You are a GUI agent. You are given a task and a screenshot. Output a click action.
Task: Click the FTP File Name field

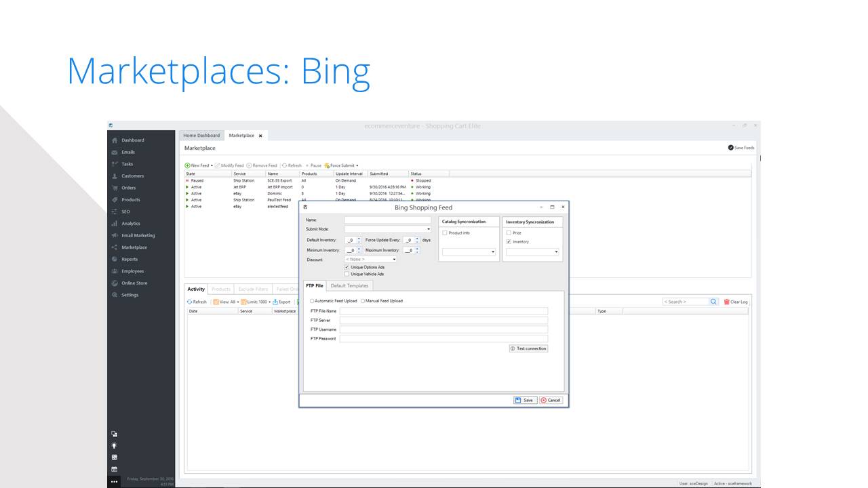click(x=443, y=311)
